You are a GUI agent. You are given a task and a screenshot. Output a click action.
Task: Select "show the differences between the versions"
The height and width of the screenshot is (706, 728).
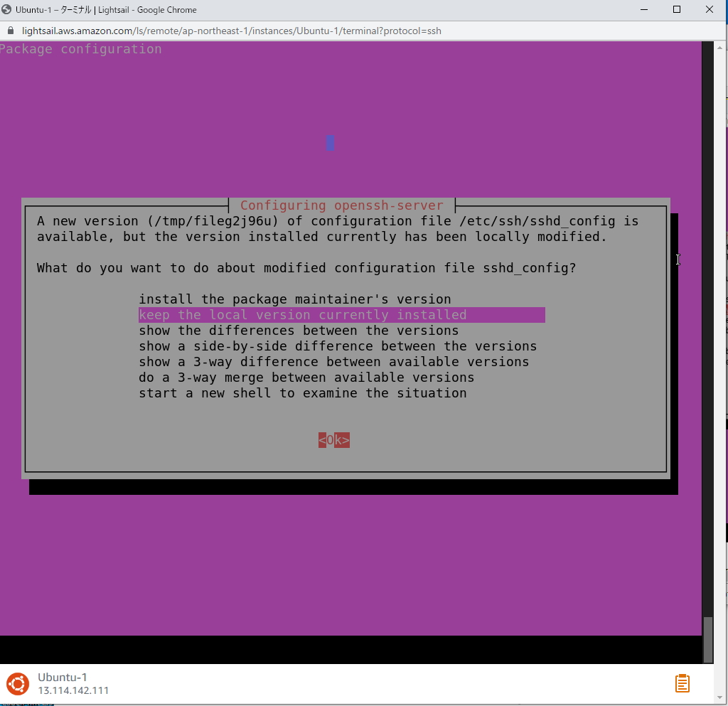(299, 331)
